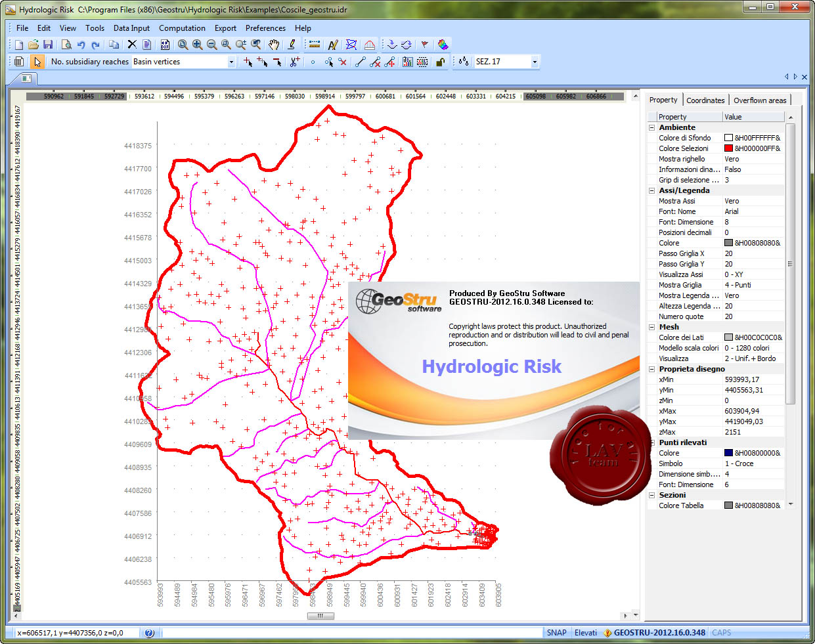
Task: Open the Computation menu
Action: pyautogui.click(x=182, y=28)
